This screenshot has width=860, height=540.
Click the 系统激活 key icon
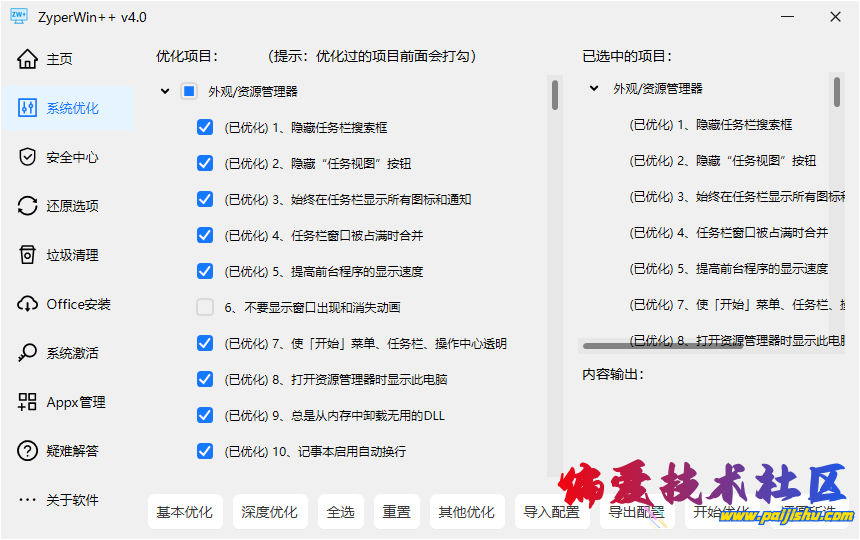(x=28, y=353)
